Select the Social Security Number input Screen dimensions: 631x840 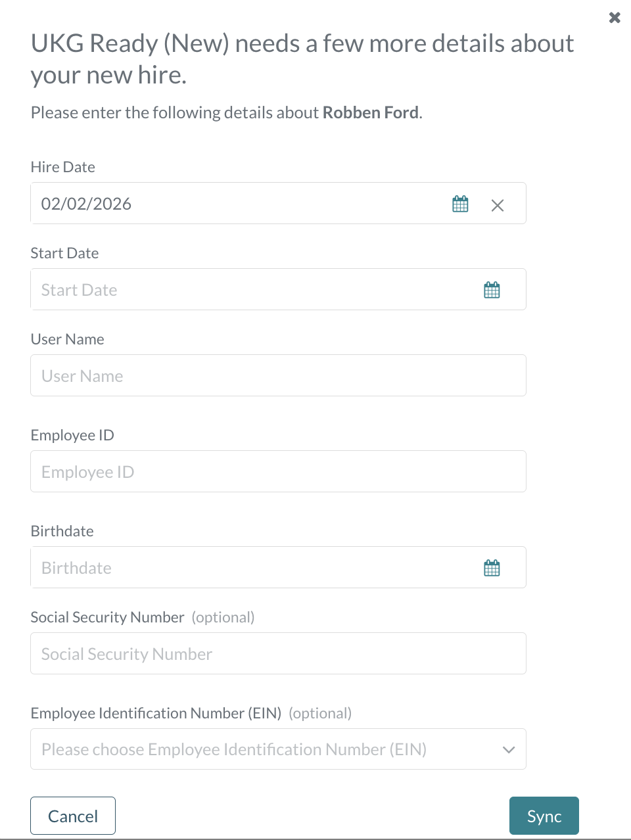pyautogui.click(x=278, y=653)
